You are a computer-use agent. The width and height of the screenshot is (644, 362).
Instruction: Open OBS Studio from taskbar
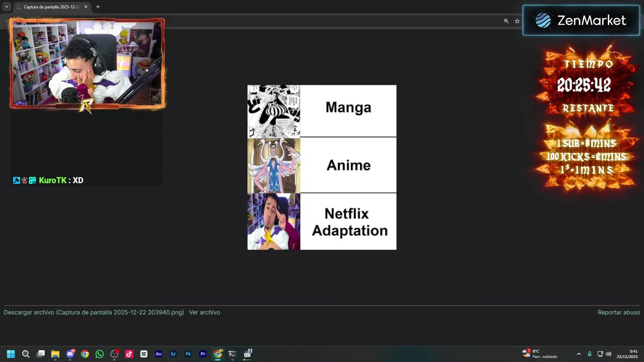pos(115,354)
